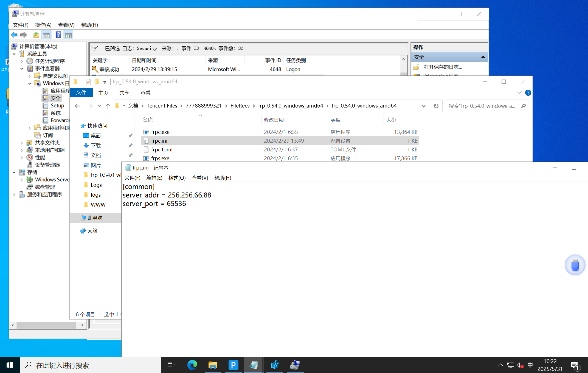The image size is (588, 373).
Task: Expand the 本地用户和组 tree node
Action: pyautogui.click(x=22, y=150)
